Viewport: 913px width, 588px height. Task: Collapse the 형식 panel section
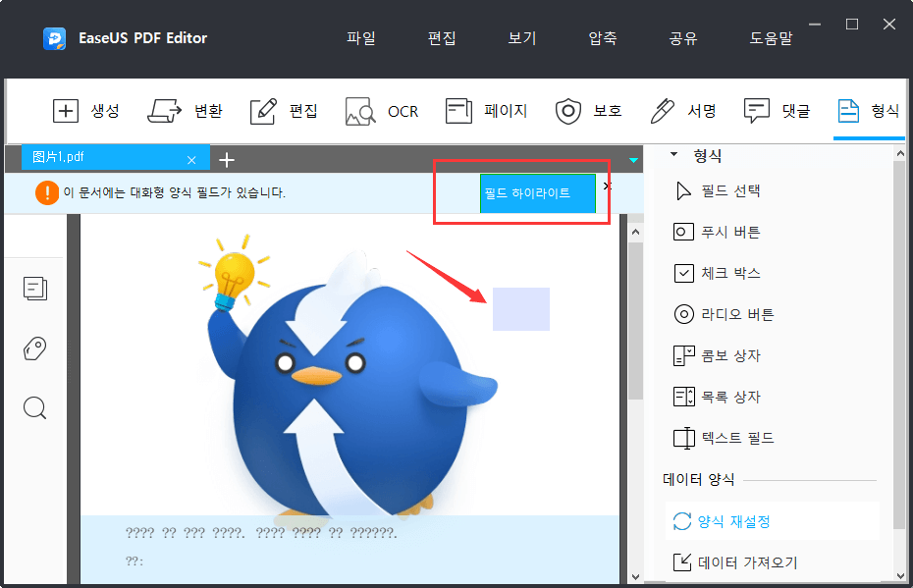click(673, 154)
